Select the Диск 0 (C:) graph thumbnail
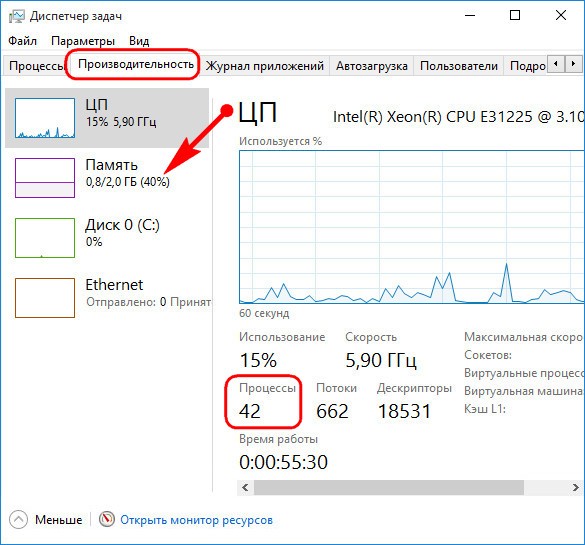 click(45, 238)
